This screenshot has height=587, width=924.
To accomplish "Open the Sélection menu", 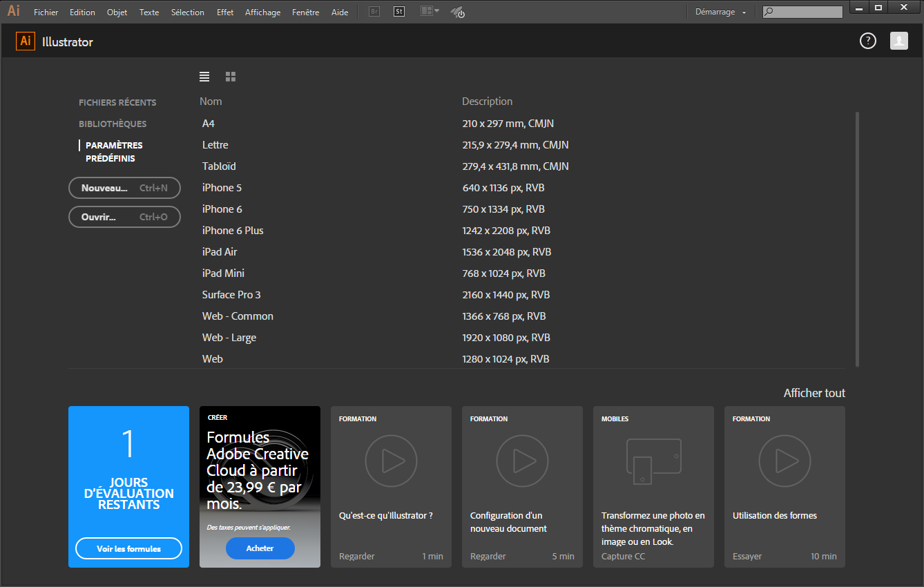I will click(188, 12).
